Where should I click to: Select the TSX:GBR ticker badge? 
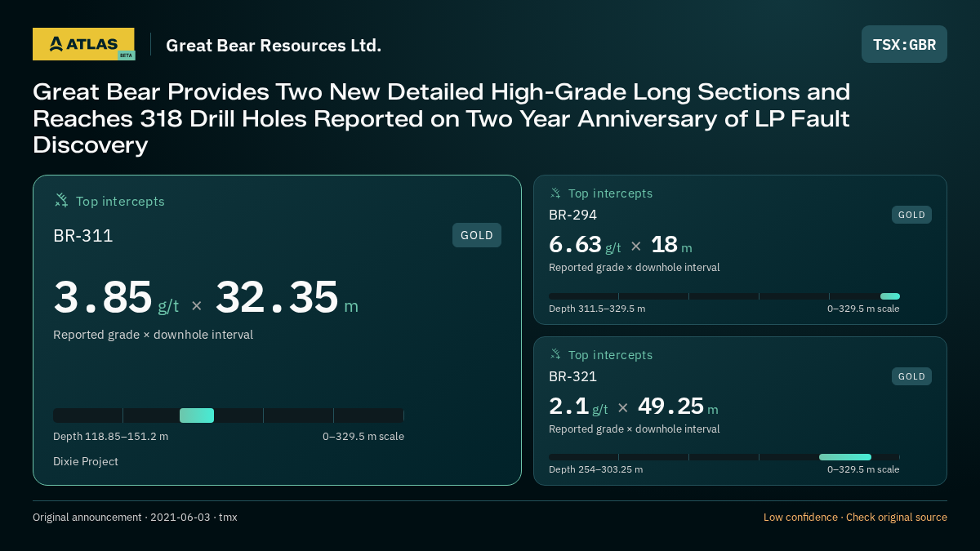coord(904,44)
